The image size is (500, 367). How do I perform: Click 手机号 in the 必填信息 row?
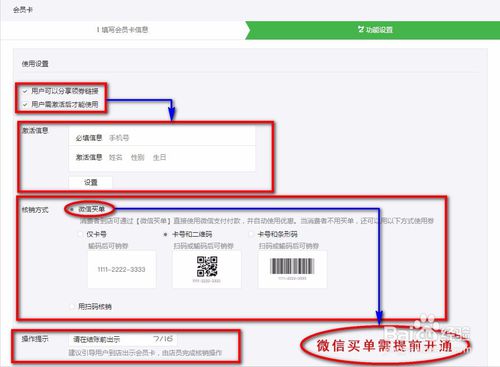pyautogui.click(x=119, y=138)
